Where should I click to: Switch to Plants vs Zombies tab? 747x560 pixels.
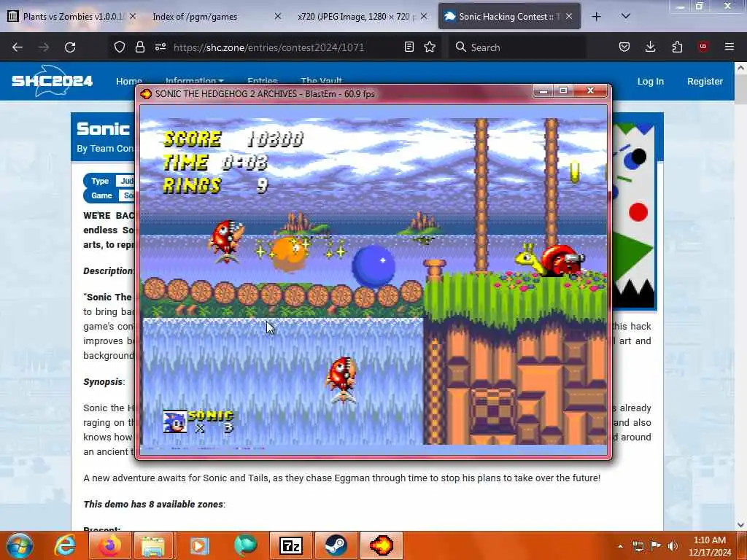[71, 17]
